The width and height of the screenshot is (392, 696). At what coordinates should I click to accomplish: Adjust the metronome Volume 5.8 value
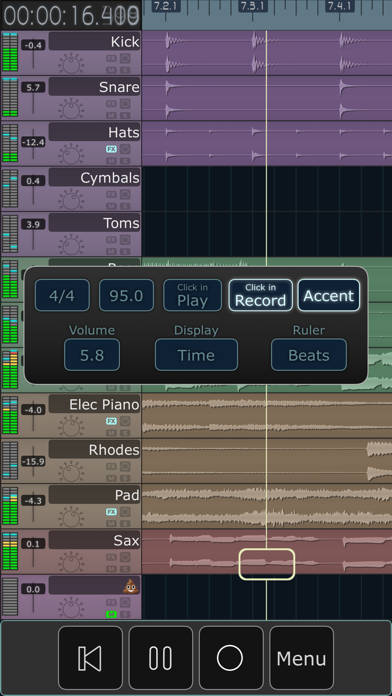click(92, 355)
